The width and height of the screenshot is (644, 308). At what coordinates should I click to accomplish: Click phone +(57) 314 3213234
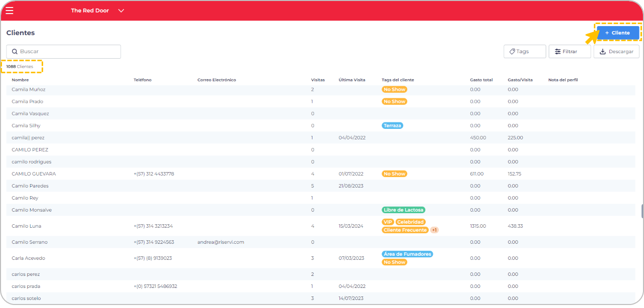tap(153, 226)
